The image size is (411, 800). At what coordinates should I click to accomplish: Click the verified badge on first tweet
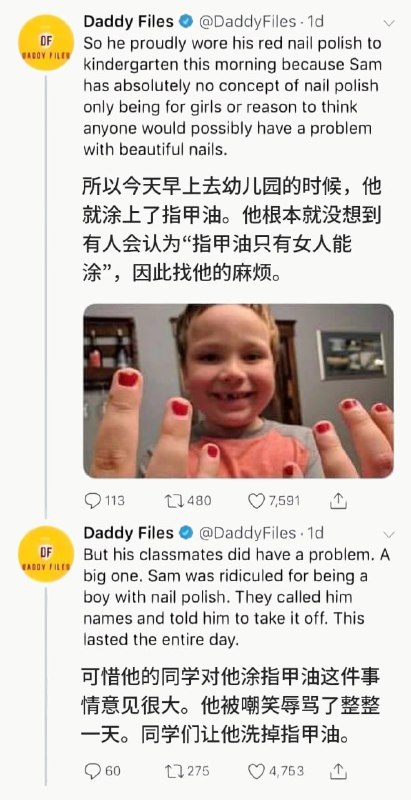point(186,22)
